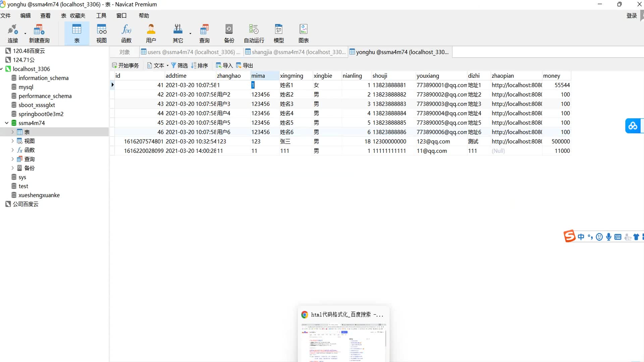Collapse the ssma4m74 database node
The image size is (644, 362).
tap(6, 123)
